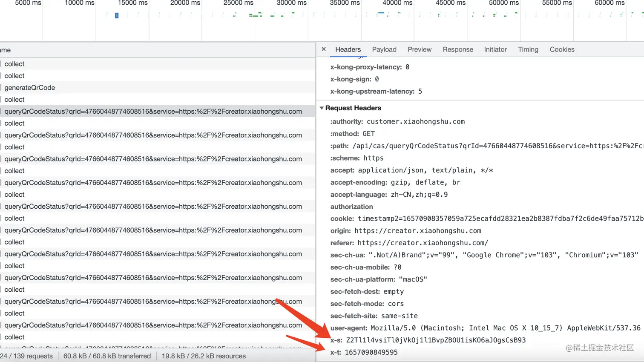Select the generateQrCode request
This screenshot has height=362, width=644.
[x=158, y=88]
